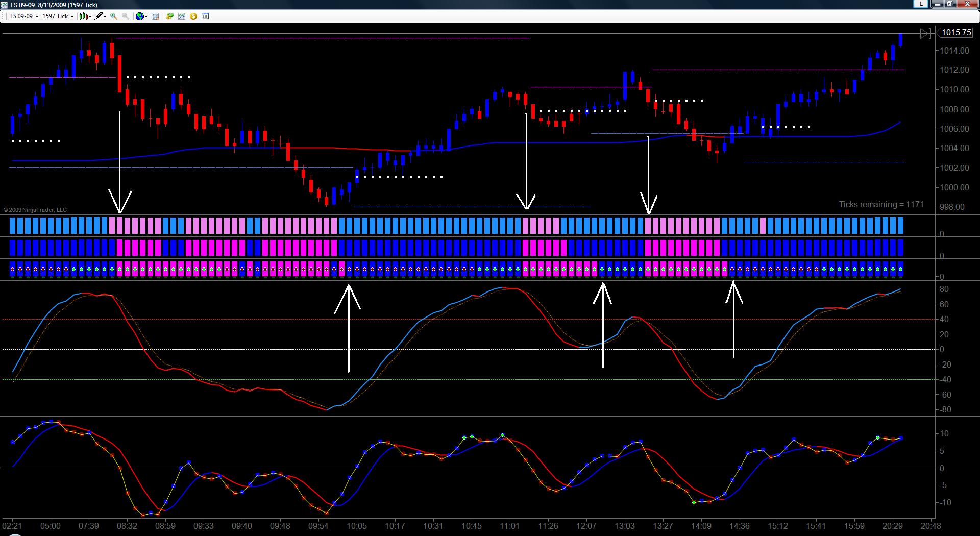Screen dimensions: 980x536
Task: Click the 1002.00 price axis label
Action: pyautogui.click(x=954, y=168)
